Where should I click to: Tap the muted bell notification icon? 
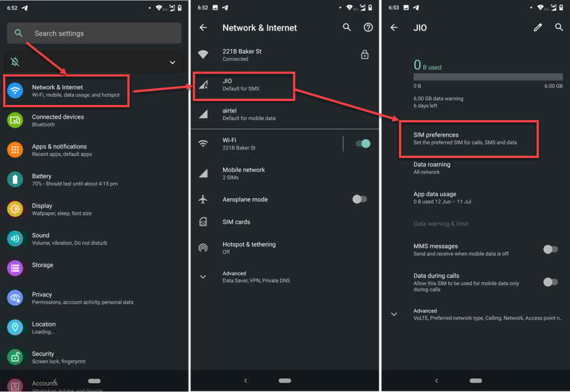(x=15, y=62)
